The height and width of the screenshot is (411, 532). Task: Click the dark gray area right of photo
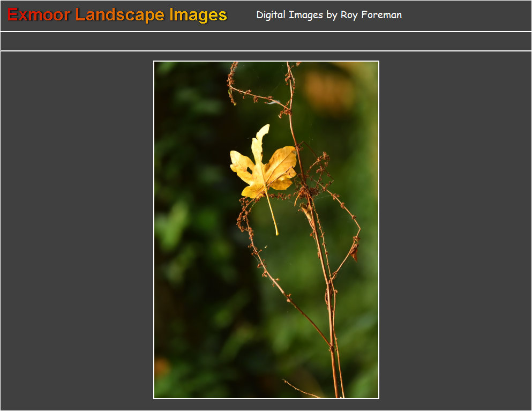pyautogui.click(x=455, y=230)
